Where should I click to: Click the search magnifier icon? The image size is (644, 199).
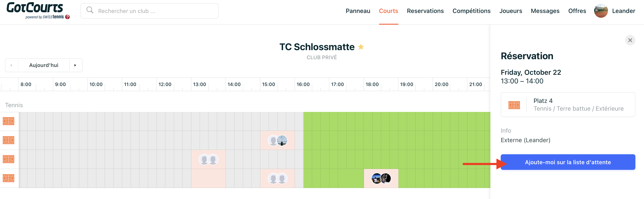click(x=90, y=10)
